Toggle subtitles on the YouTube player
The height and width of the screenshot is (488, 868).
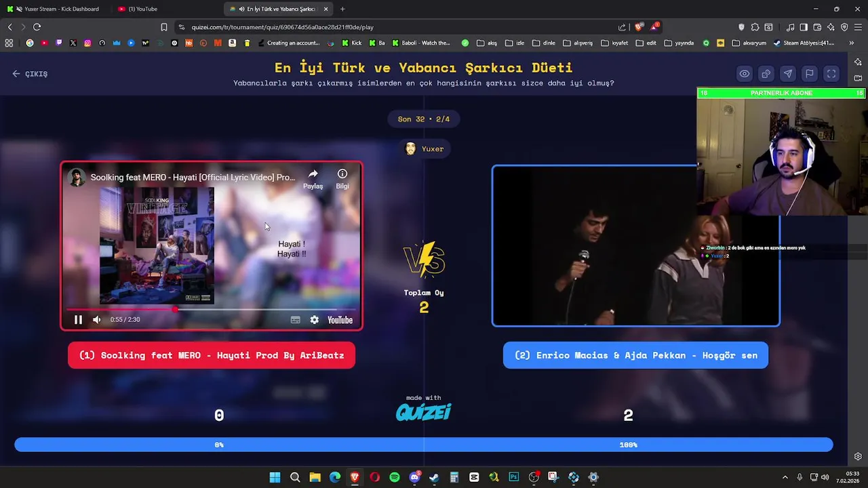pos(296,320)
